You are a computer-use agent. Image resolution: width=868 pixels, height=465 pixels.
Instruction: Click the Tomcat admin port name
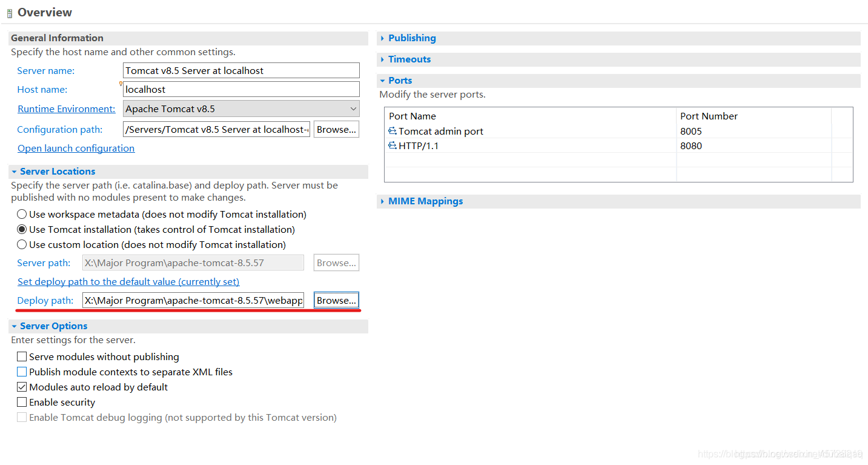(441, 131)
